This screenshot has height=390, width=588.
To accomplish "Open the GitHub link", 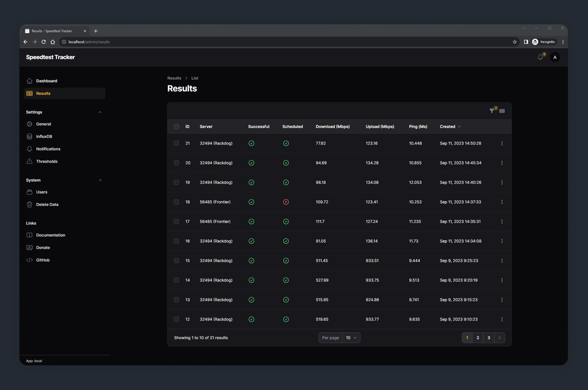I will tap(64, 260).
